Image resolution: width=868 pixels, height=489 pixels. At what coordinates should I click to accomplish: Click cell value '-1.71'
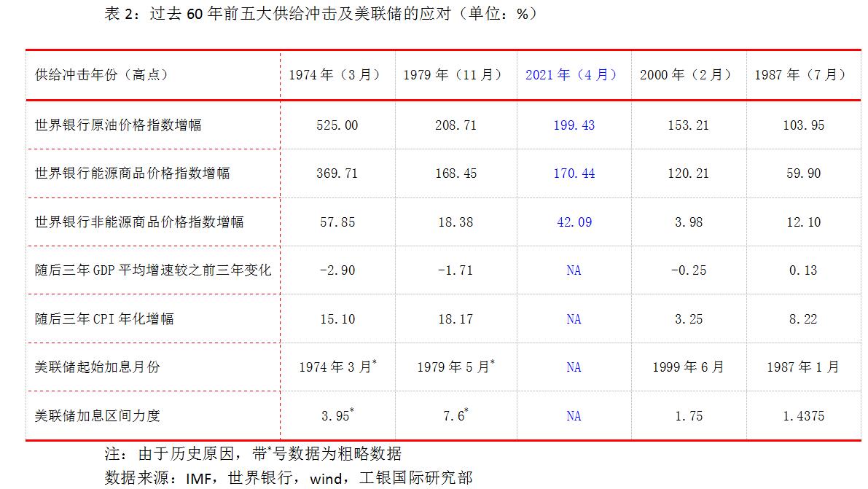455,270
